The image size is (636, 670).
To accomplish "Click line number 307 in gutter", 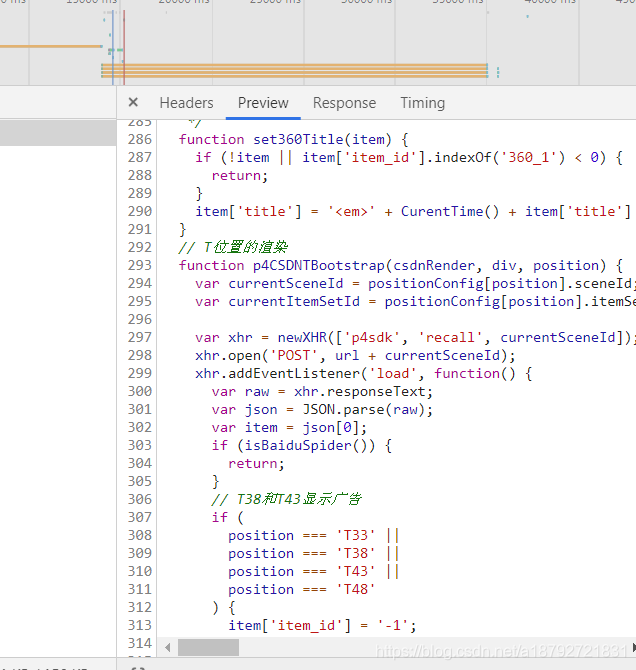I will [x=140, y=517].
